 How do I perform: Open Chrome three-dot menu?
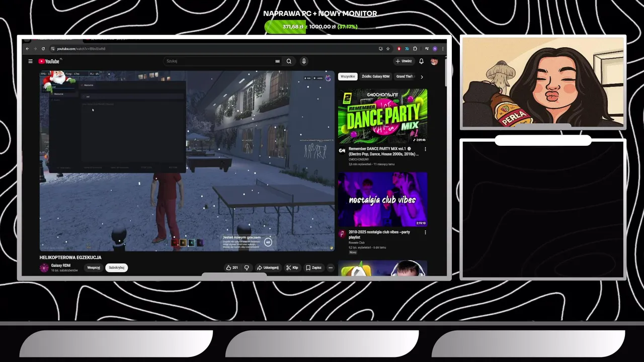tap(443, 49)
